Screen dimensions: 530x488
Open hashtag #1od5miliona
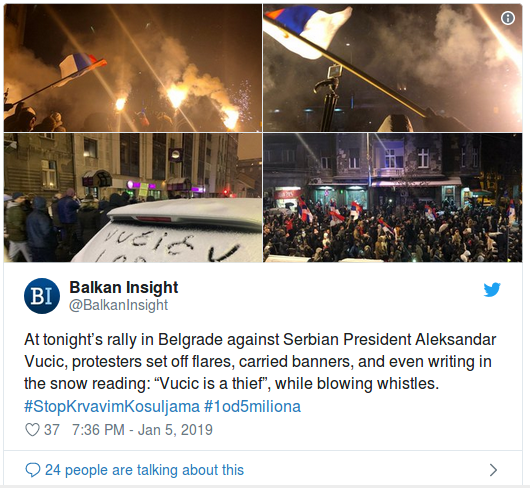click(x=252, y=407)
